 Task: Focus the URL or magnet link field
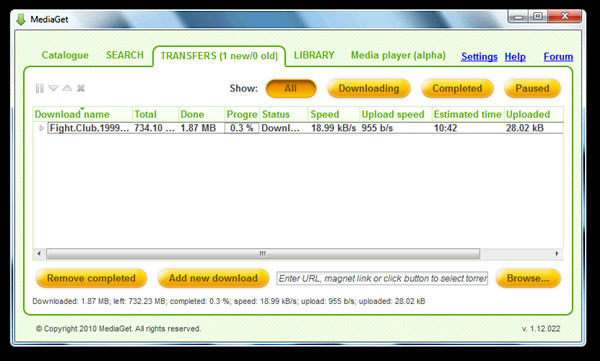382,278
